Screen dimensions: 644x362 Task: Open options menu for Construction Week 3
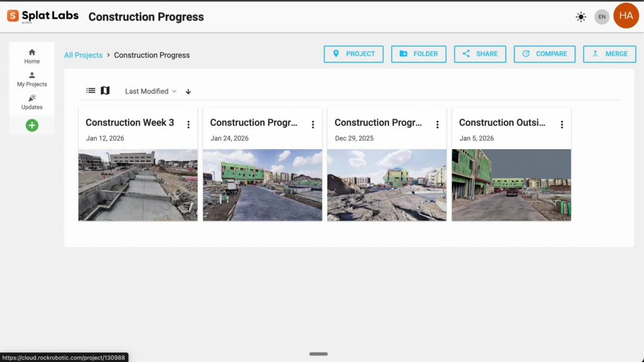point(189,125)
